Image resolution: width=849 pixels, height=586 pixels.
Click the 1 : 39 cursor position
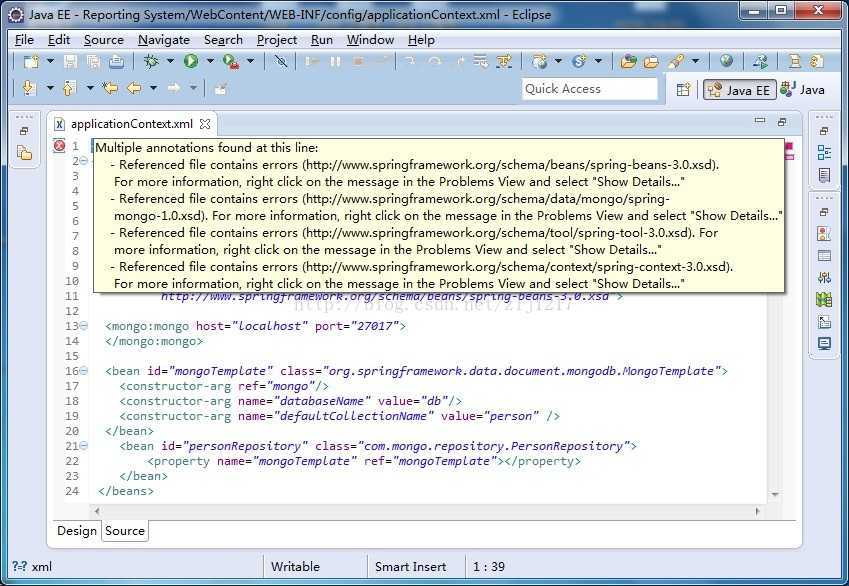pos(488,567)
